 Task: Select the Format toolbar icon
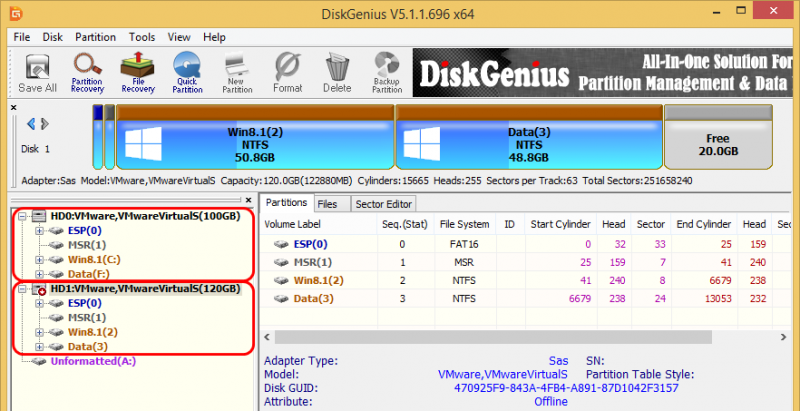pos(287,73)
